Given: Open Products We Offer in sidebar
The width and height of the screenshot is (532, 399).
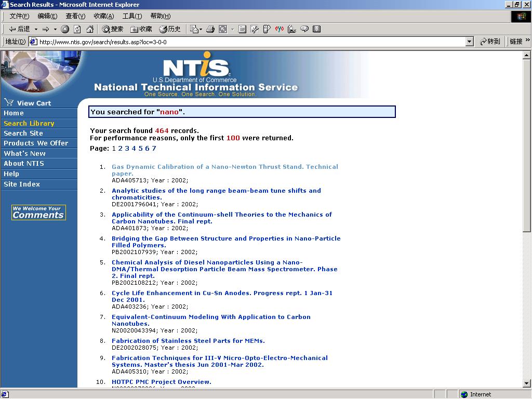Looking at the screenshot, I should (36, 143).
